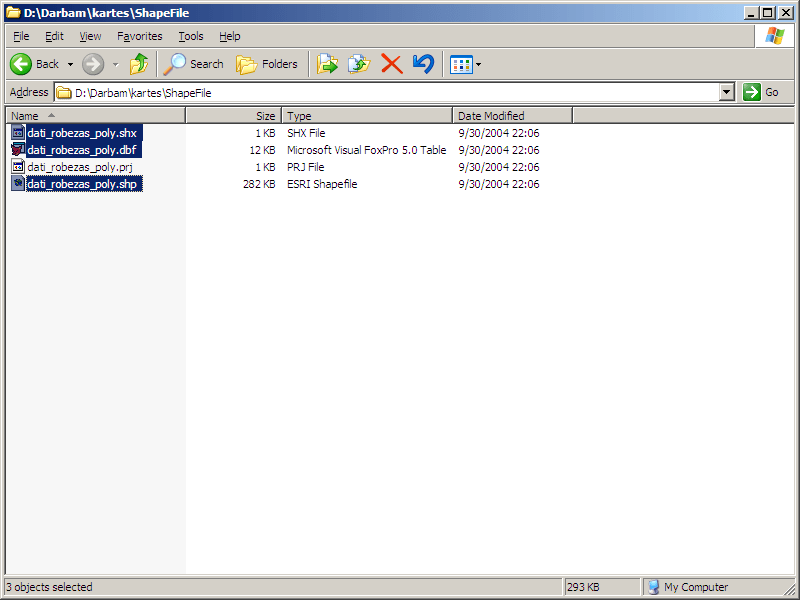The image size is (800, 600).
Task: Click "3 objects selected" in status bar
Action: 49,587
